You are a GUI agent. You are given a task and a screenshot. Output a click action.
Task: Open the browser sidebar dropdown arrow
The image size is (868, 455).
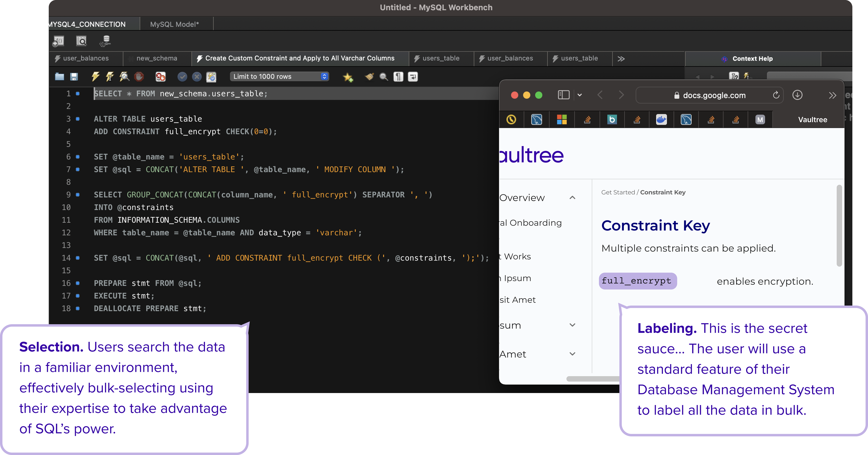pos(580,95)
